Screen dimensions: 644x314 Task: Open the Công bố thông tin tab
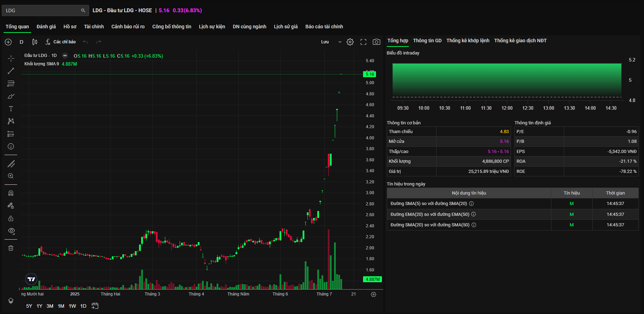[172, 27]
